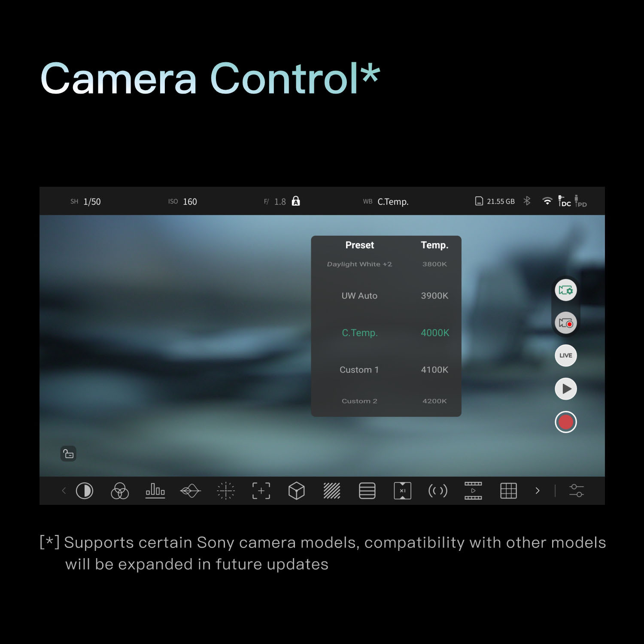Select the Custom 1 preset entry

coord(359,370)
